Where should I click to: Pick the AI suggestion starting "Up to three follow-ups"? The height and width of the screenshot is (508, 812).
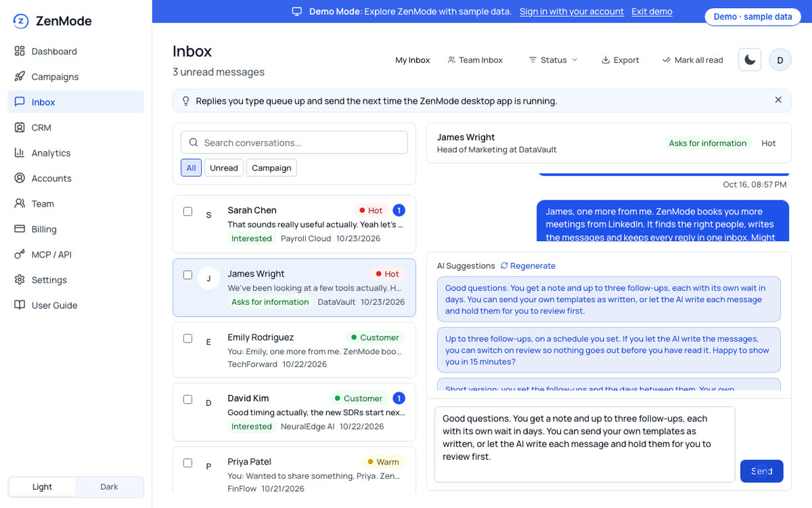pos(609,350)
